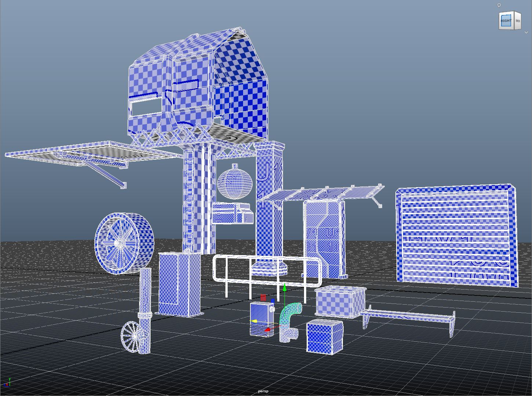Select the wireframe sphere under the platform
The image size is (532, 396).
[x=235, y=182]
